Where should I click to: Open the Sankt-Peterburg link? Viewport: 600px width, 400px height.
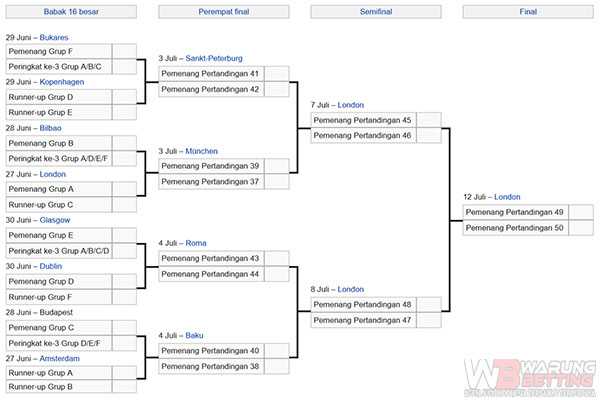click(x=213, y=59)
